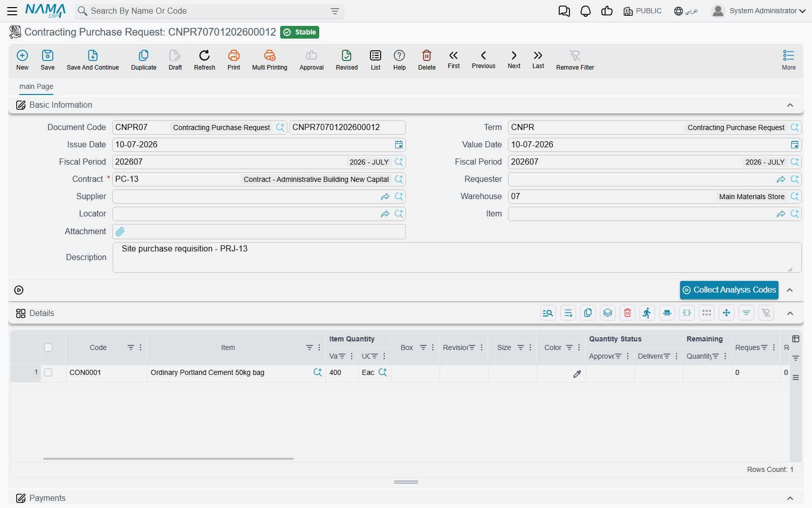Click the PUBLIC company selector
This screenshot has height=508, width=812.
[642, 11]
